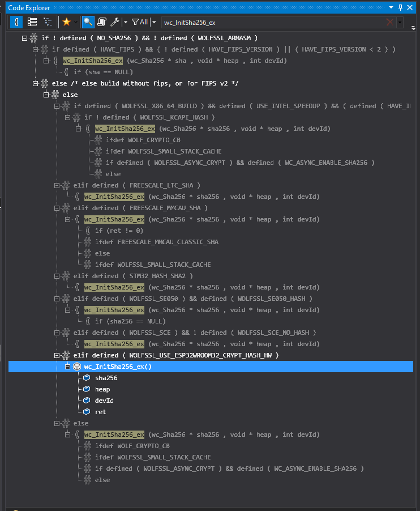420x511 pixels.
Task: Open the wrench settings tool
Action: click(114, 22)
